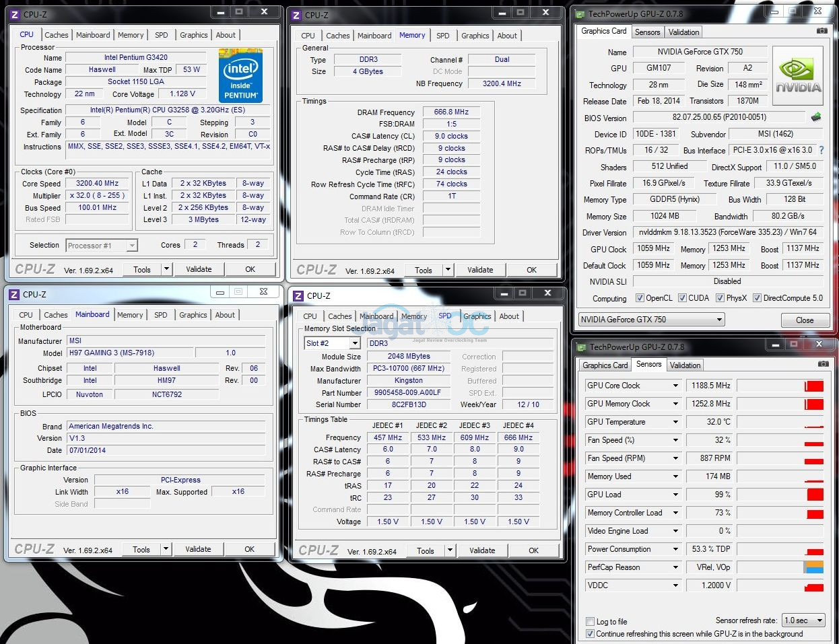The height and width of the screenshot is (644, 839).
Task: Open the Validation tab in GPU-Z Sensors window
Action: [685, 365]
